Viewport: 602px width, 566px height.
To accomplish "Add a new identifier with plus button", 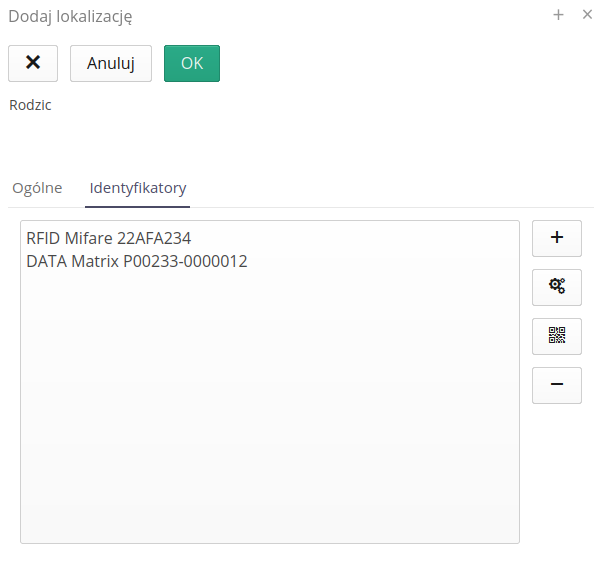I will point(557,238).
